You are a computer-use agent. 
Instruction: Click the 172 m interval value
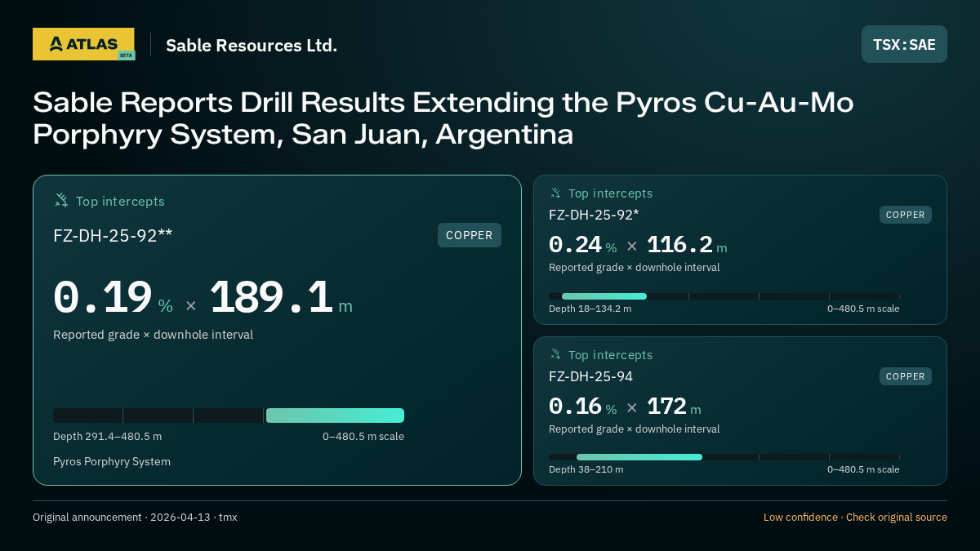674,407
